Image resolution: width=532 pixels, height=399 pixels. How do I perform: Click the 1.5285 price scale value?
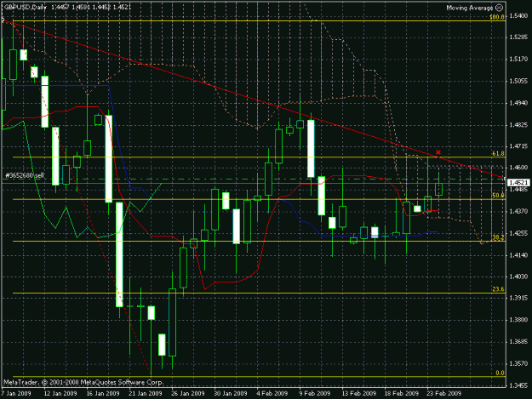tap(518, 37)
